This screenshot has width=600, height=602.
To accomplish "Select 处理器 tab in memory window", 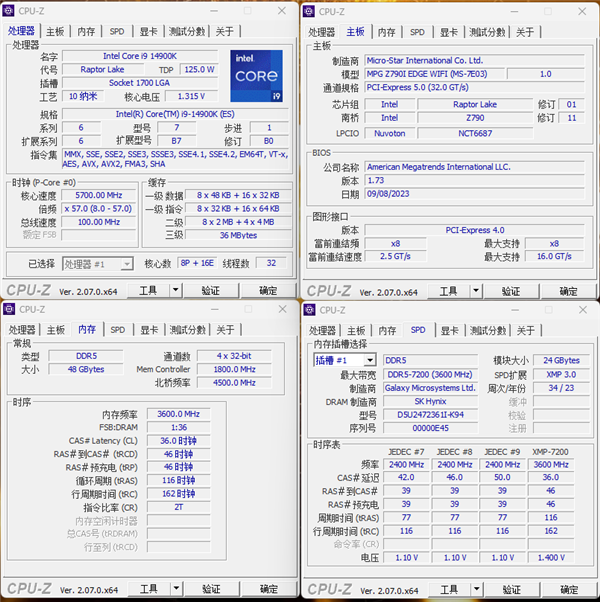I will [x=22, y=329].
